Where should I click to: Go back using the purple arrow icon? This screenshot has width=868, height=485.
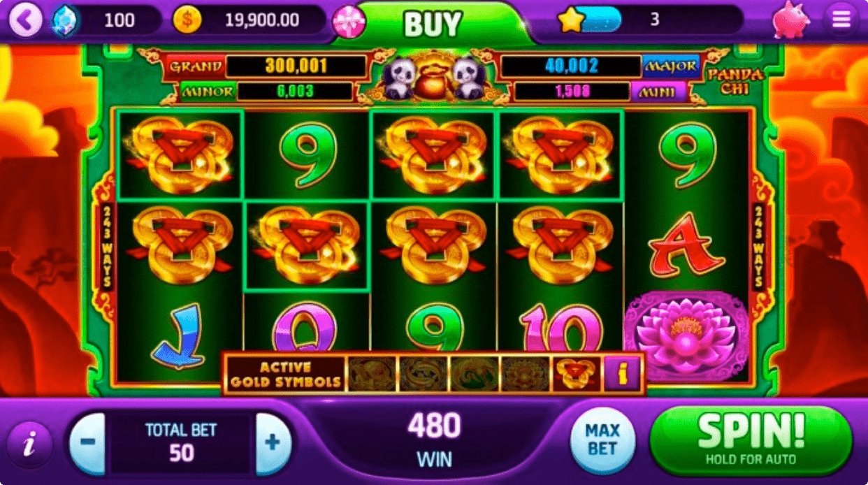coord(26,21)
